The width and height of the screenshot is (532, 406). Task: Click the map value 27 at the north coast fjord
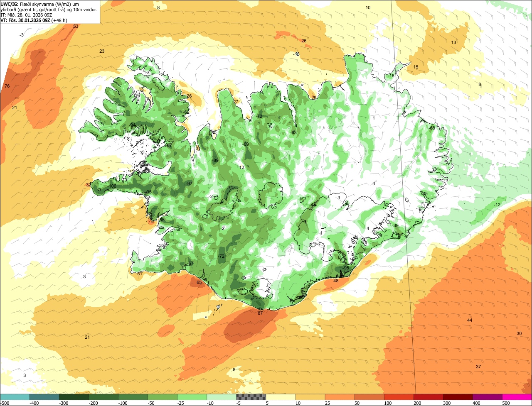236,102
